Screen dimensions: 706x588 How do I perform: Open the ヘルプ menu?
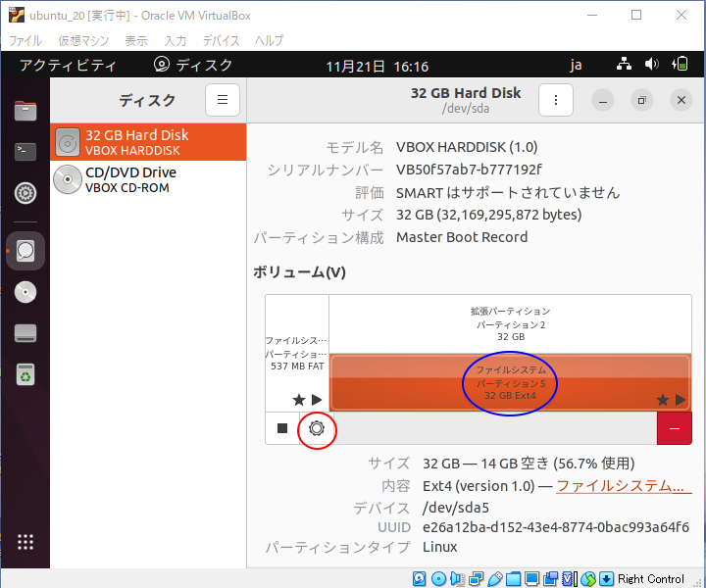click(x=270, y=40)
